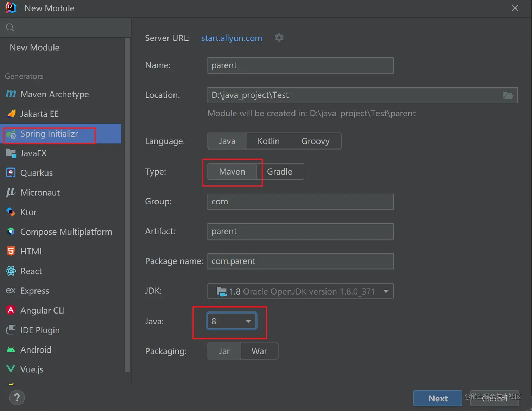Close the New Module dialog
The height and width of the screenshot is (411, 532).
pos(515,8)
